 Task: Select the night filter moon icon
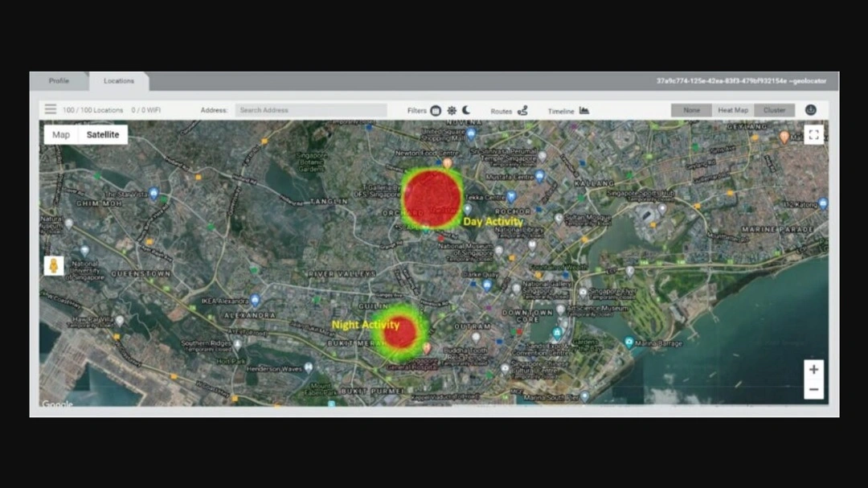pos(466,110)
